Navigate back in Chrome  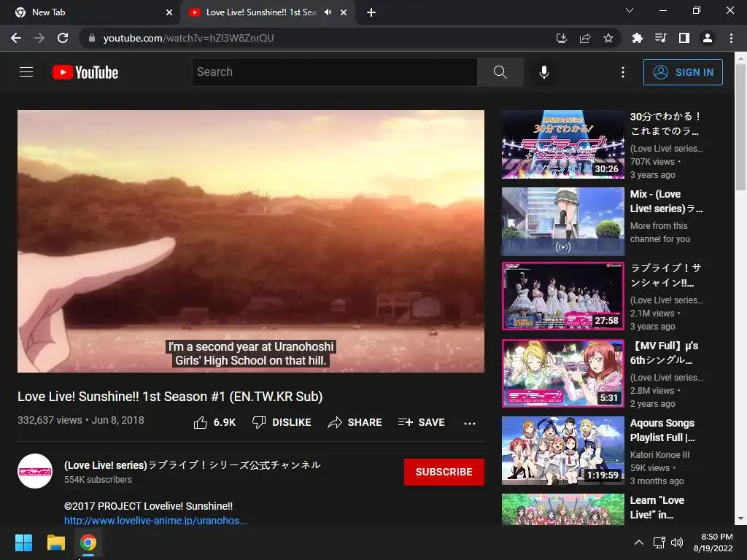[x=16, y=38]
